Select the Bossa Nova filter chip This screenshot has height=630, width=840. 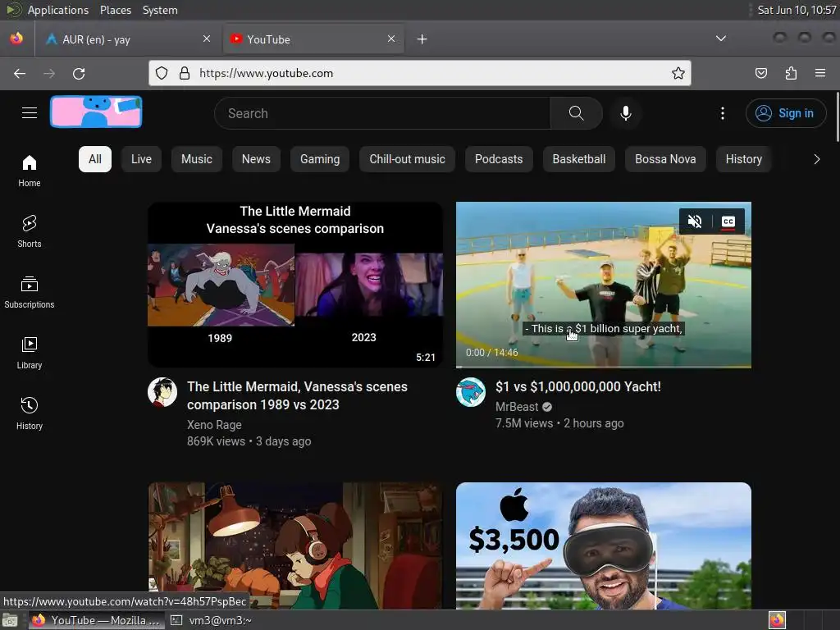[665, 159]
